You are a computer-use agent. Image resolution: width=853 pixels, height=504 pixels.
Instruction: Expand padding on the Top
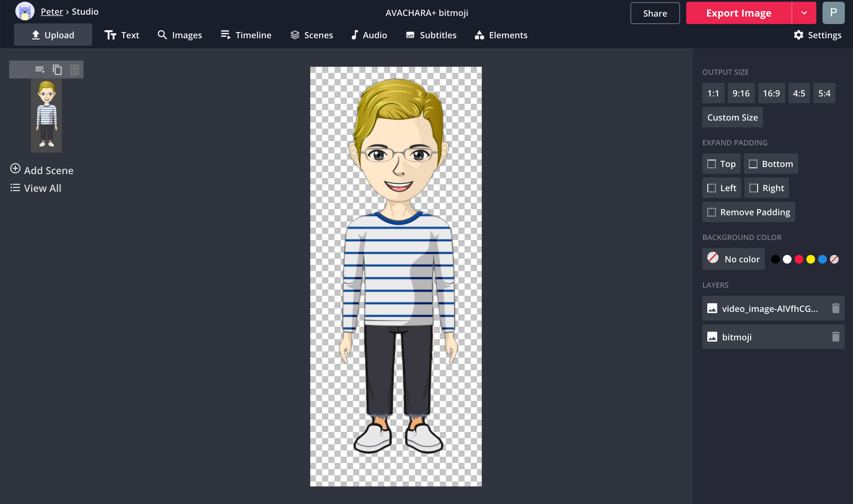pyautogui.click(x=721, y=164)
